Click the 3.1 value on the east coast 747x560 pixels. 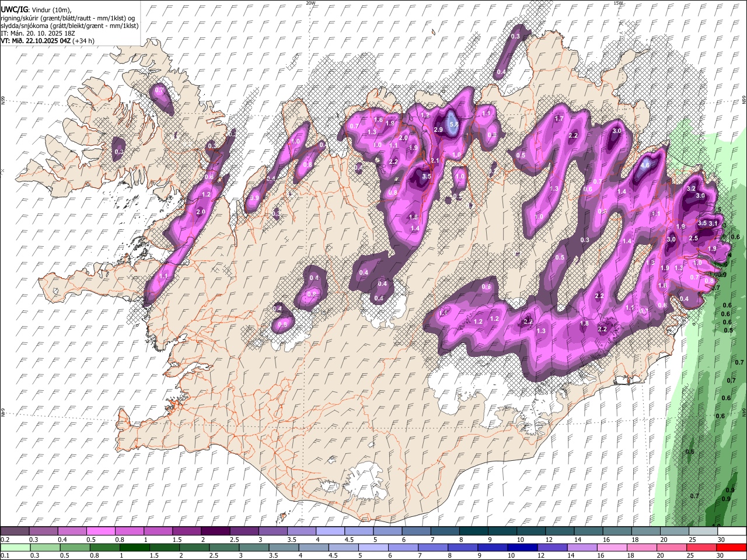[713, 223]
